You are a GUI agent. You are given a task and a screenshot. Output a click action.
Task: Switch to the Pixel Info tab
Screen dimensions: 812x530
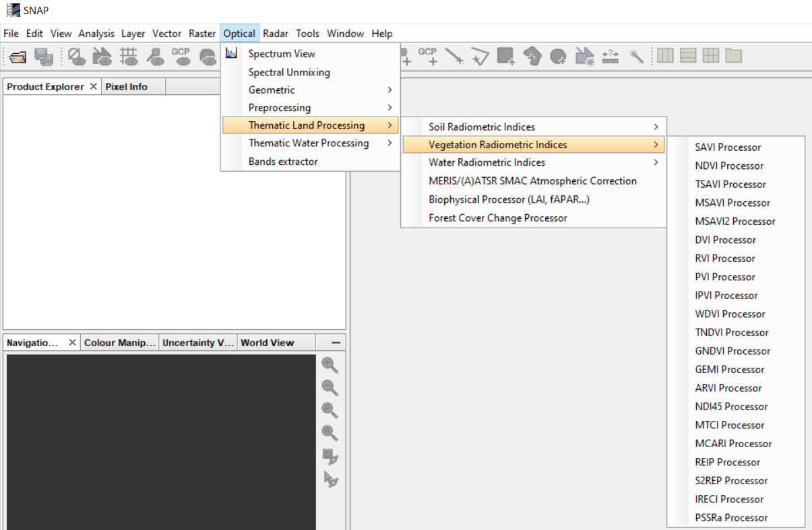point(126,87)
